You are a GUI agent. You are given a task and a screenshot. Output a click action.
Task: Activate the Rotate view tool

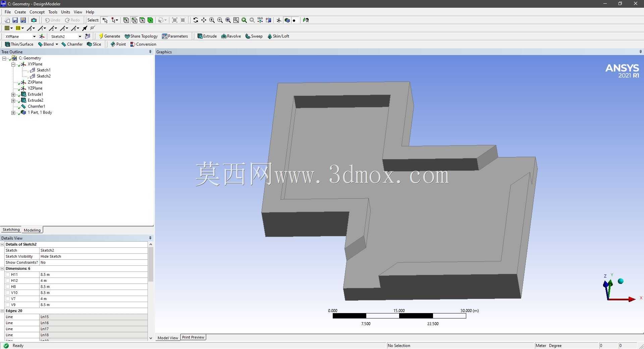pos(196,20)
